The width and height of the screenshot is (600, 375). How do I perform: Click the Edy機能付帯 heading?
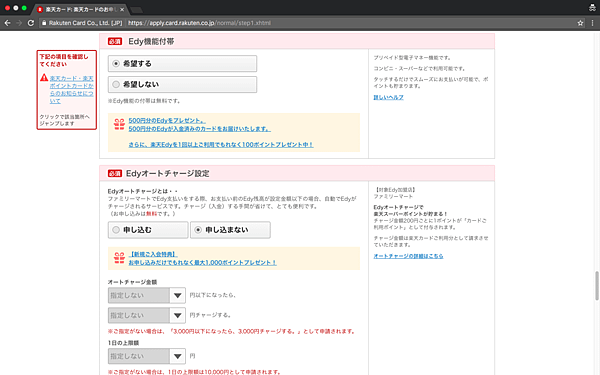(x=151, y=41)
